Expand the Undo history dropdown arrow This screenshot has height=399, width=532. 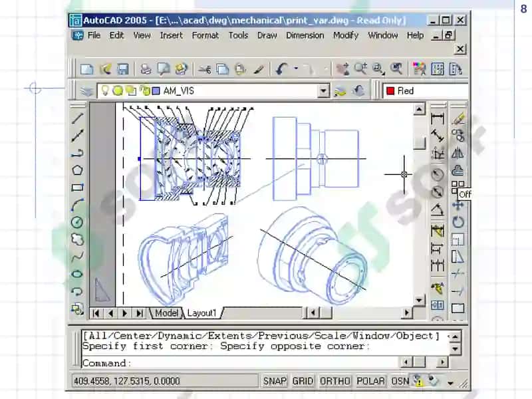click(296, 69)
